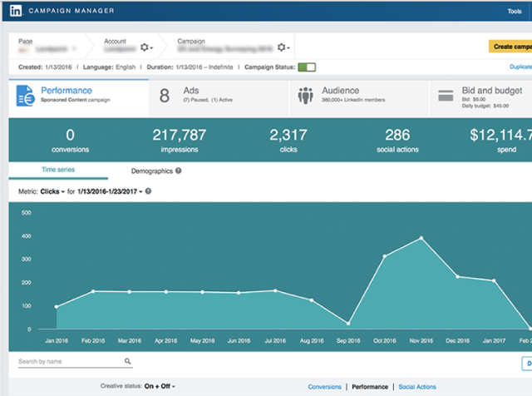Open the date range 1/13/2016-1/23/2017 dropdown
Viewport: 532px width, 396px height.
110,191
